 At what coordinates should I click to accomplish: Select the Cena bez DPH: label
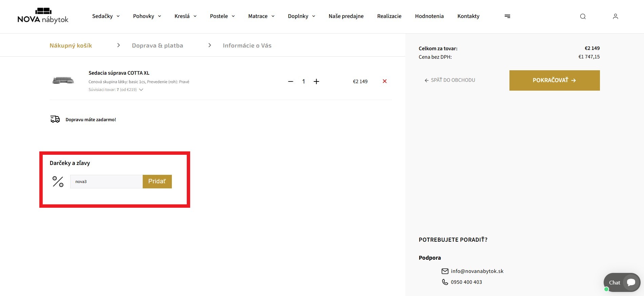click(435, 57)
